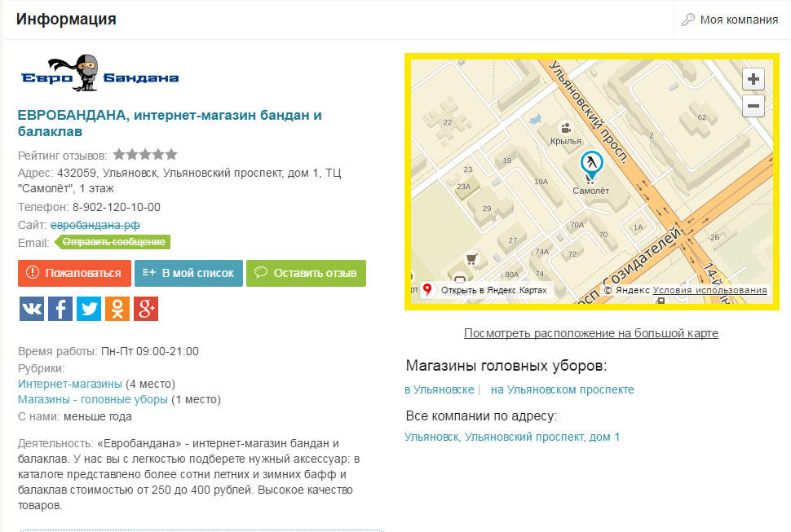Click the shopping cart icon on map
791x532 pixels.
(471, 259)
